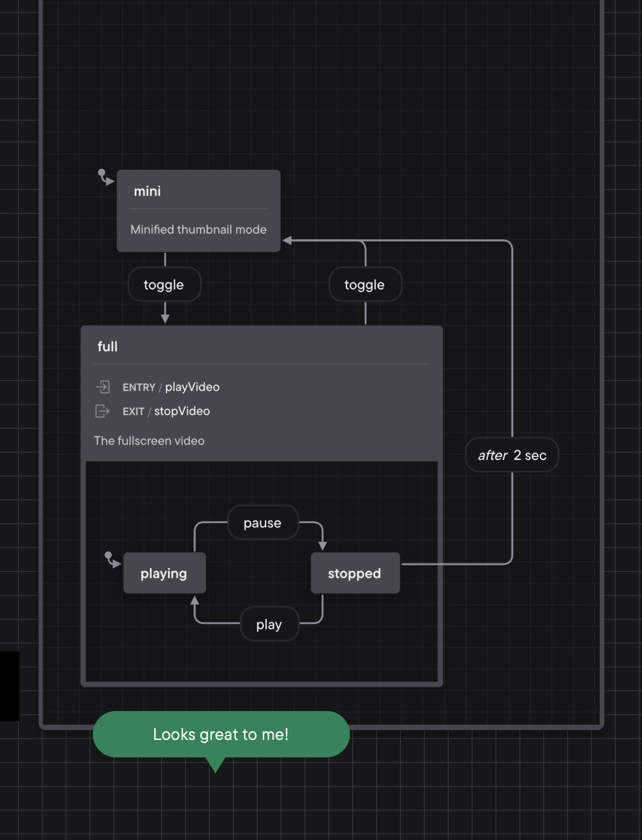
Task: Select the toggle event leaving the full state
Action: pyautogui.click(x=365, y=285)
